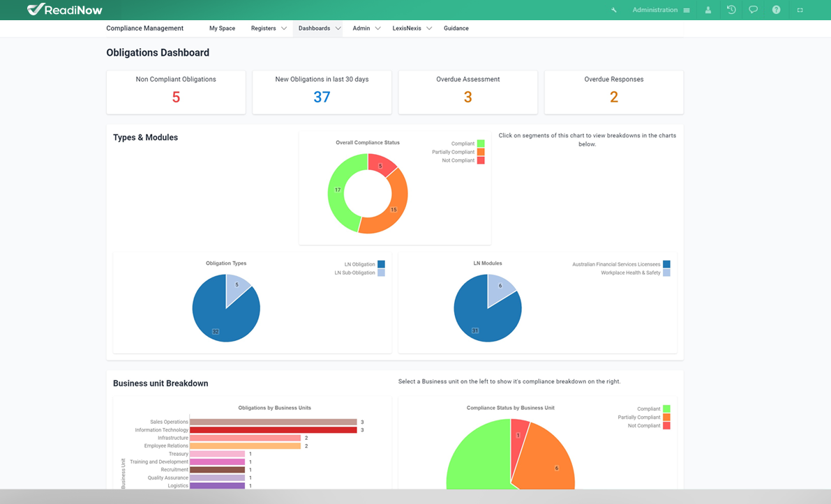
Task: Select orange Partially Compliant legend swatch in Overall Compliance Status
Action: [481, 152]
